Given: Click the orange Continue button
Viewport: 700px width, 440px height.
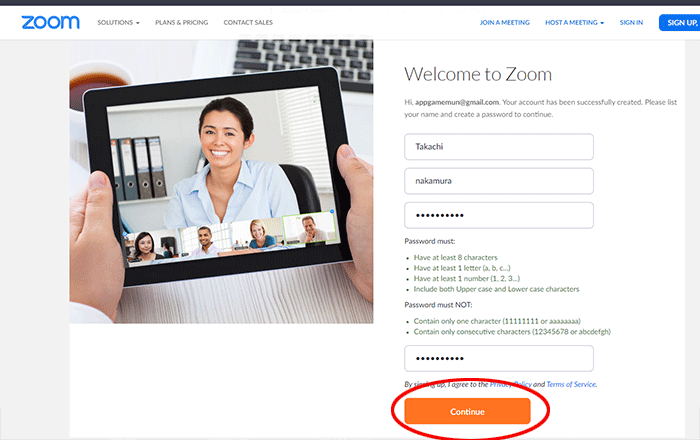Looking at the screenshot, I should [467, 411].
